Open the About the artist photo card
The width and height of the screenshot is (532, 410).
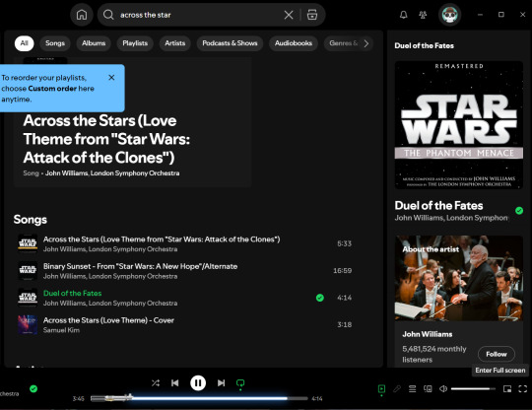pyautogui.click(x=459, y=278)
